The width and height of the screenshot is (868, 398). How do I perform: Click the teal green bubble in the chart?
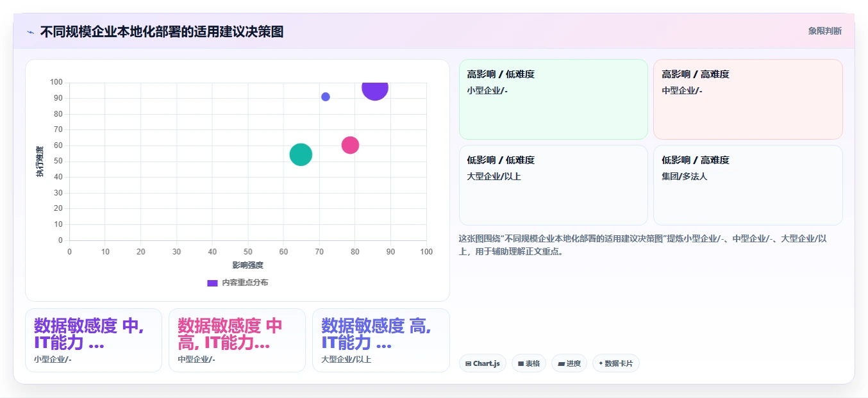301,154
